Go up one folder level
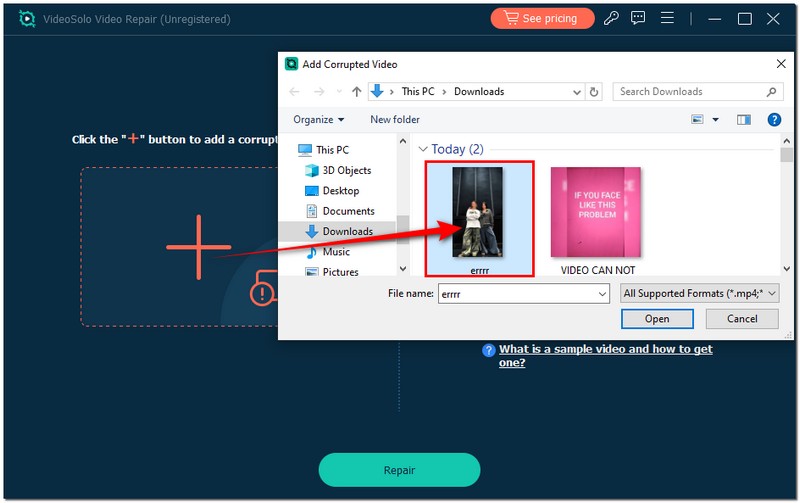Screen dimensions: 800x503 [x=356, y=92]
